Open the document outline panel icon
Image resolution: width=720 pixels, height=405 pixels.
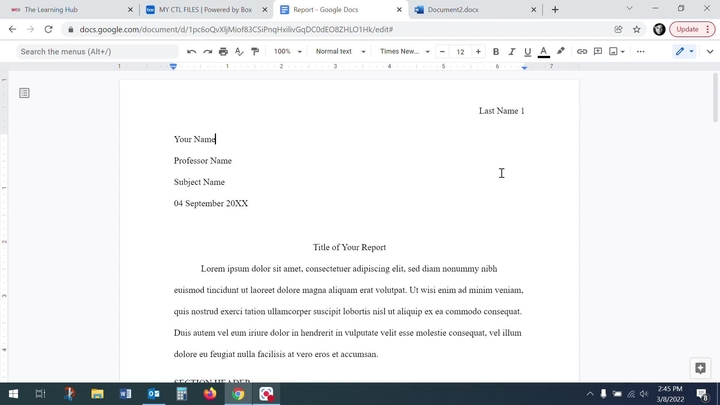24,93
